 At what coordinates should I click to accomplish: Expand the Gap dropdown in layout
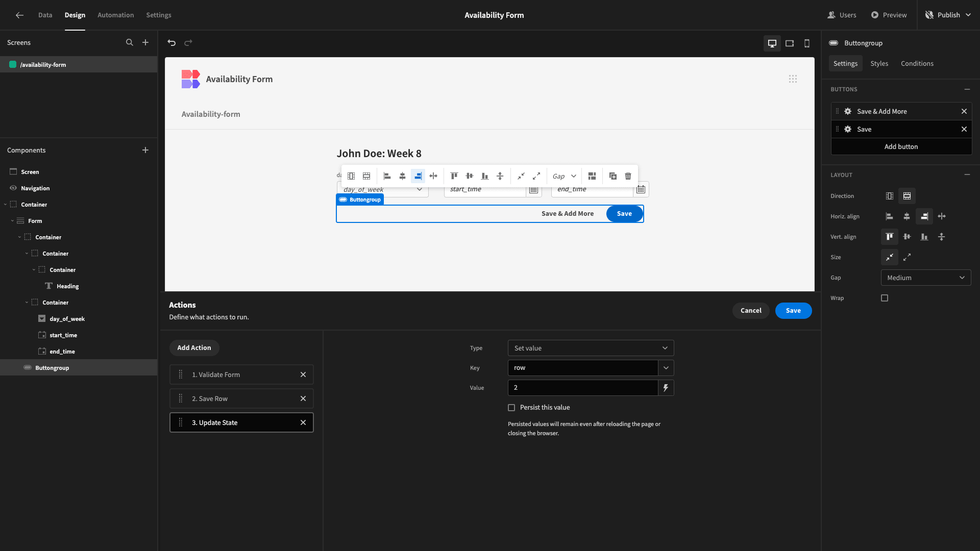point(925,277)
